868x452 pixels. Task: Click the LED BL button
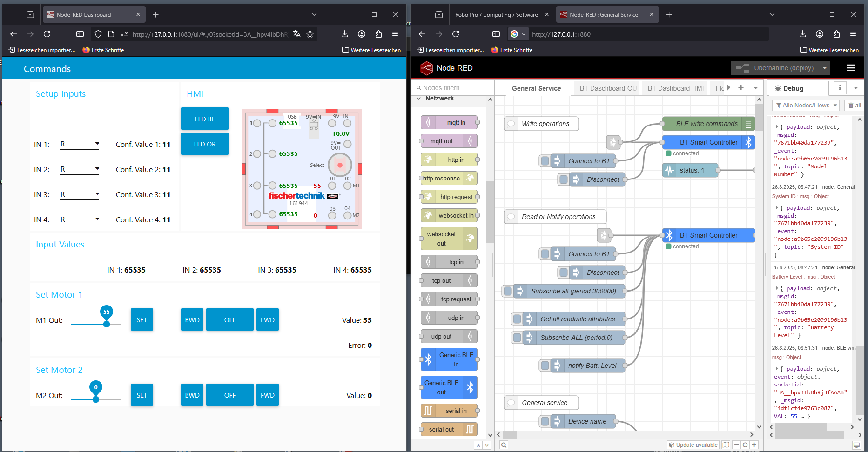205,119
